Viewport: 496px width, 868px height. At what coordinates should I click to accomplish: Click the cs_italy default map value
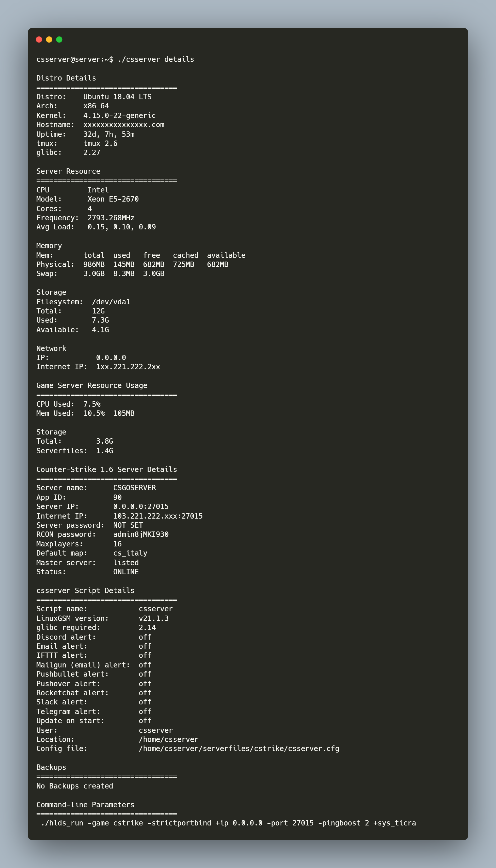(130, 553)
